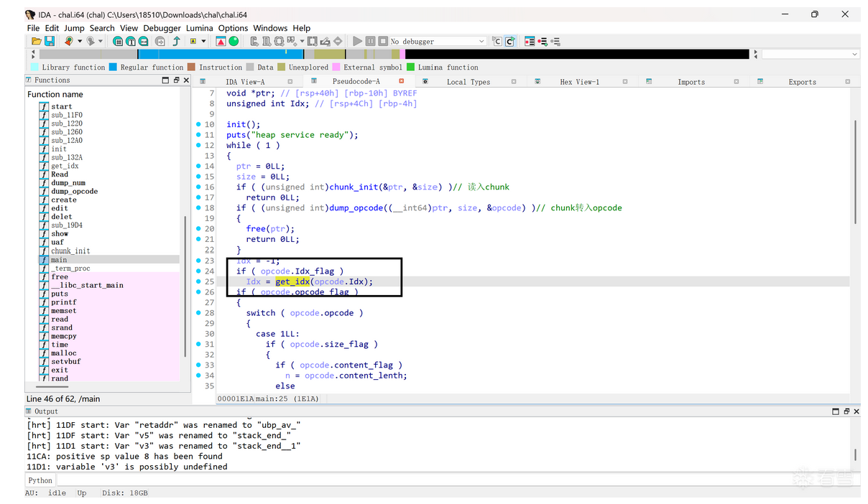Click the pause process toolbar icon

[370, 42]
